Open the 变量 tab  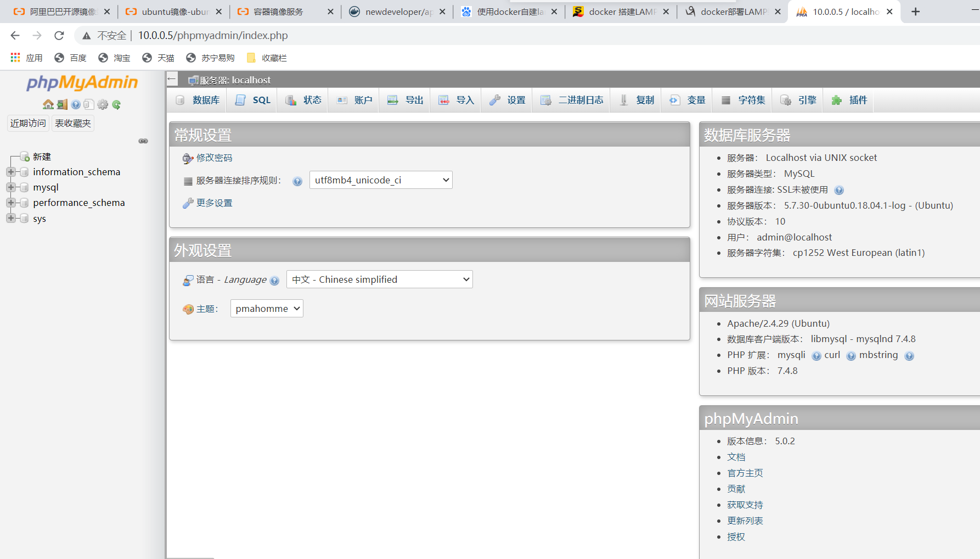pyautogui.click(x=687, y=100)
